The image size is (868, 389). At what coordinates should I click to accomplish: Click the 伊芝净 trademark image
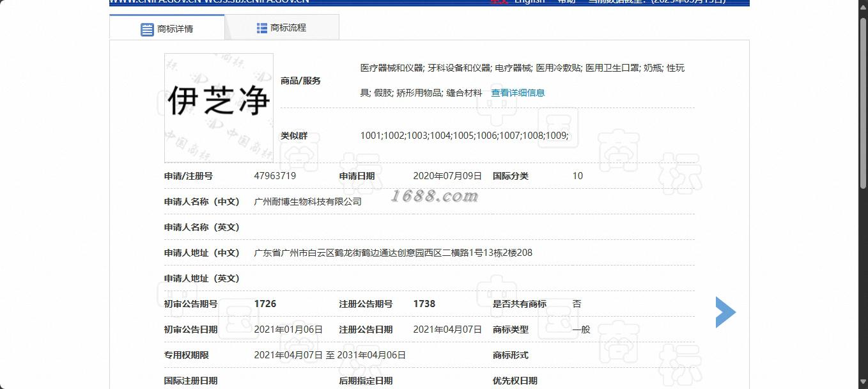219,107
